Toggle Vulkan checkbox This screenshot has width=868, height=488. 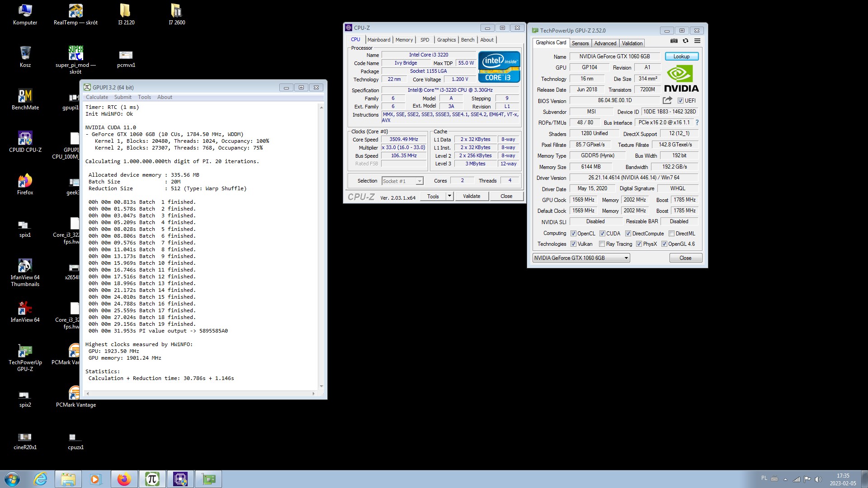coord(573,244)
